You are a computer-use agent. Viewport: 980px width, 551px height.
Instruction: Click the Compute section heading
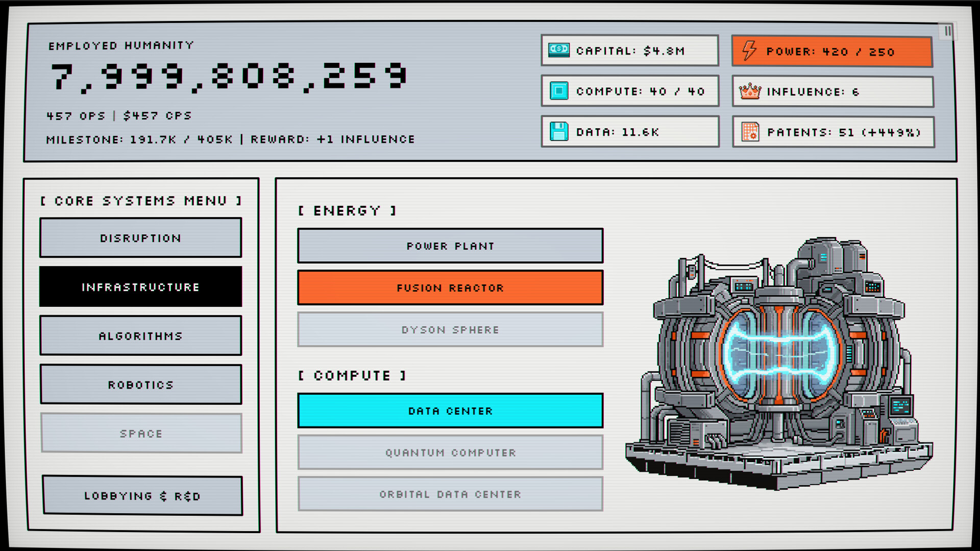(x=352, y=375)
